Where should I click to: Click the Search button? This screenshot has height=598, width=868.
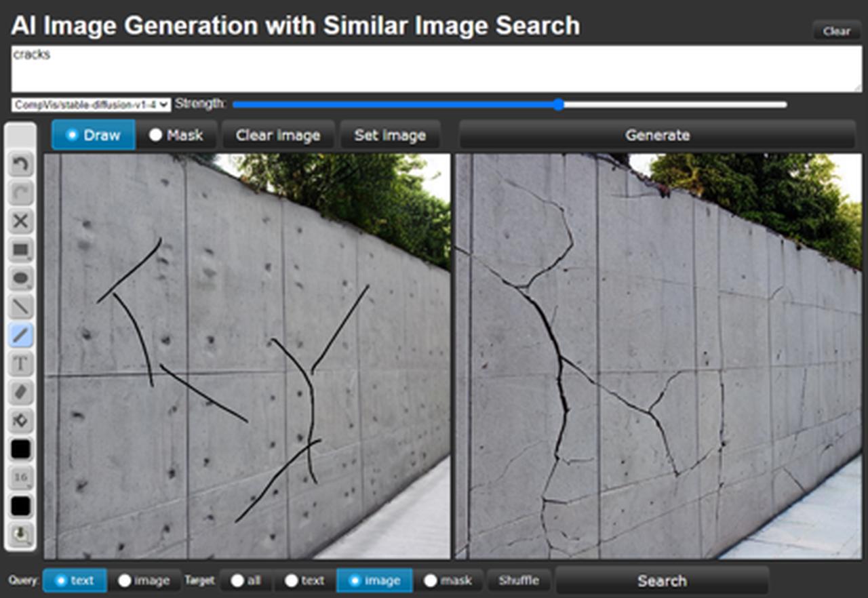(x=662, y=580)
